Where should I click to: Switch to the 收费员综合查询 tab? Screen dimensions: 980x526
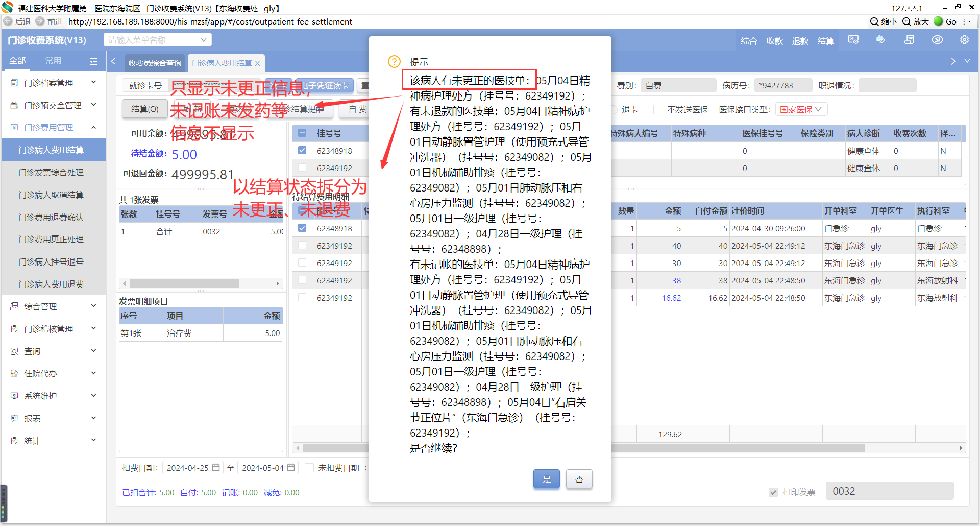pos(155,63)
